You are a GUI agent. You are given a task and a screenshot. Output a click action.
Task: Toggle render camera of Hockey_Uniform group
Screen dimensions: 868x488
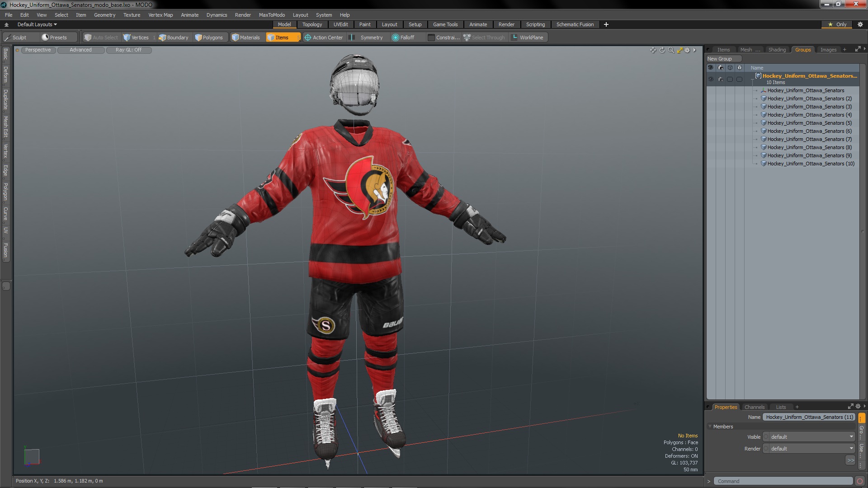[x=720, y=79]
